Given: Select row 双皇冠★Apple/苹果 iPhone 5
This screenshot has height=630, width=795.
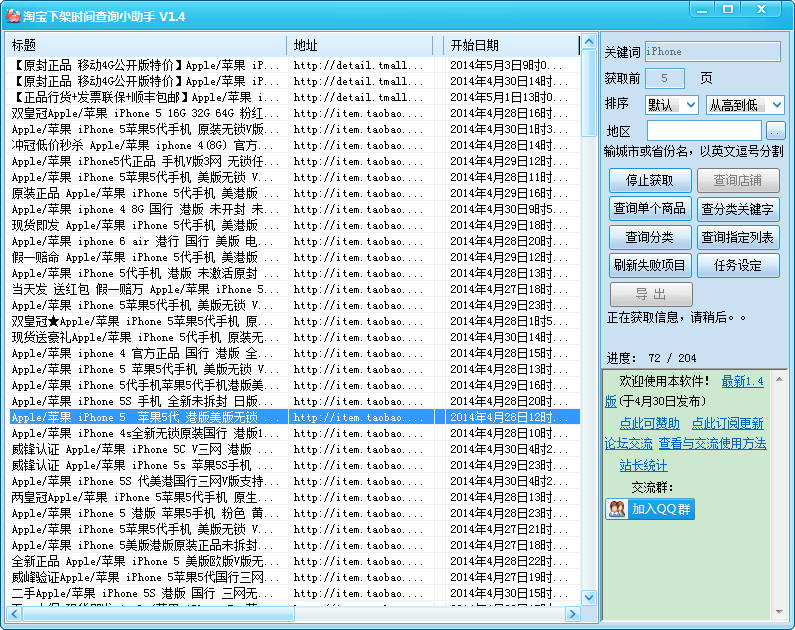Looking at the screenshot, I should coord(295,321).
